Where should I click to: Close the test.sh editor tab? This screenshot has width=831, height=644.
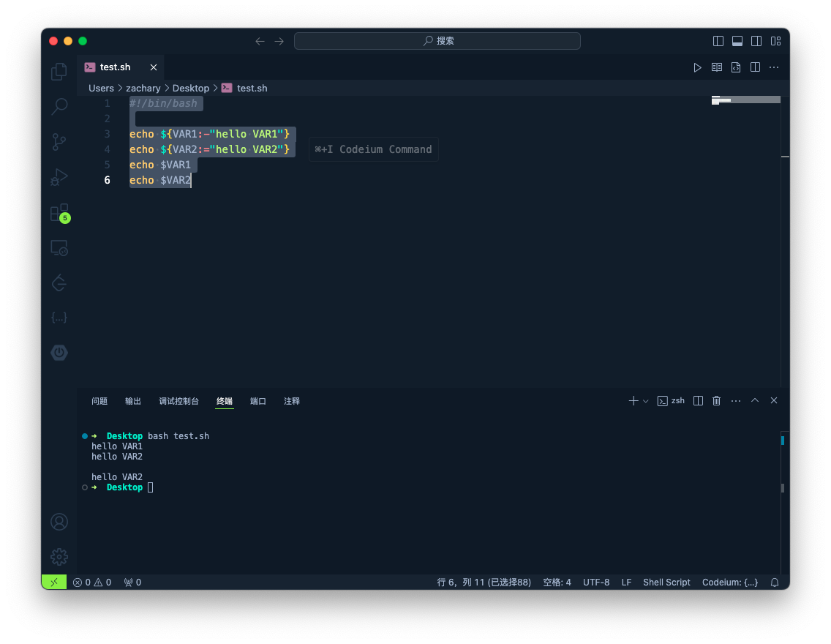coord(154,67)
